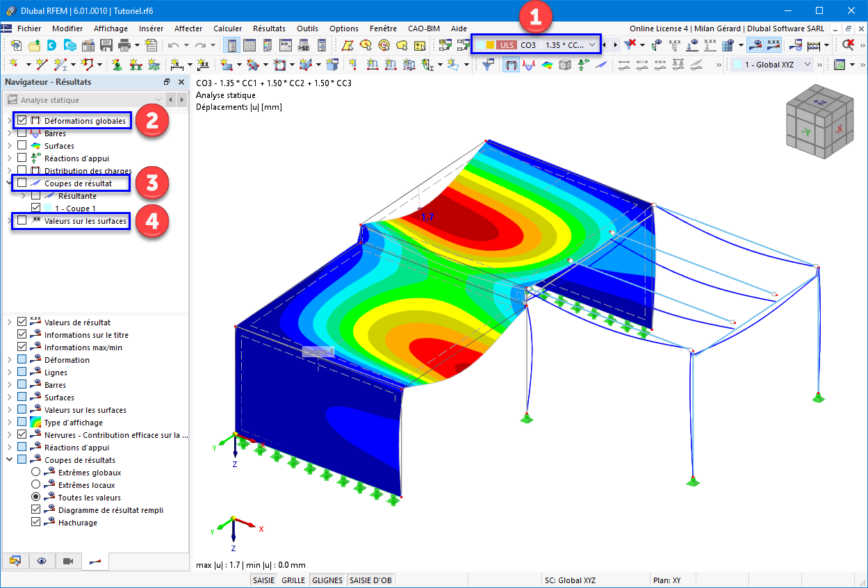The height and width of the screenshot is (588, 868).
Task: Click the orange swatch in load combination selector
Action: coord(490,45)
